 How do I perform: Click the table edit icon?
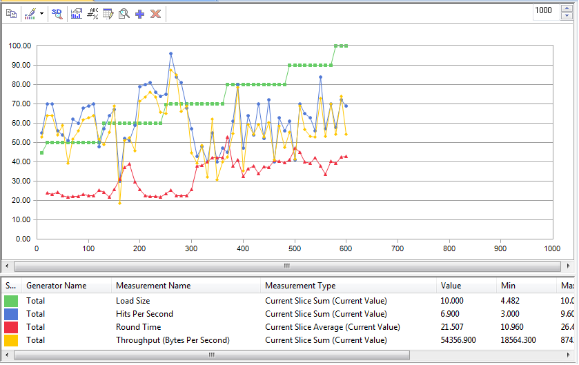click(108, 14)
